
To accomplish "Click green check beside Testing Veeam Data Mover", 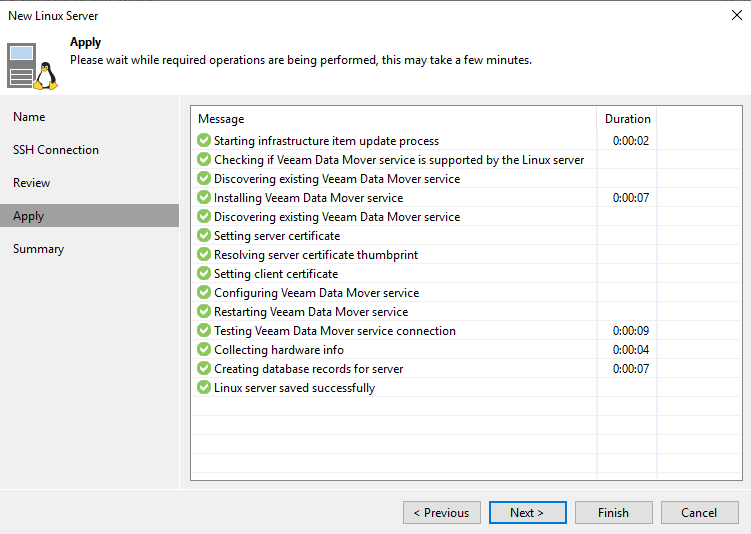I will (x=204, y=330).
